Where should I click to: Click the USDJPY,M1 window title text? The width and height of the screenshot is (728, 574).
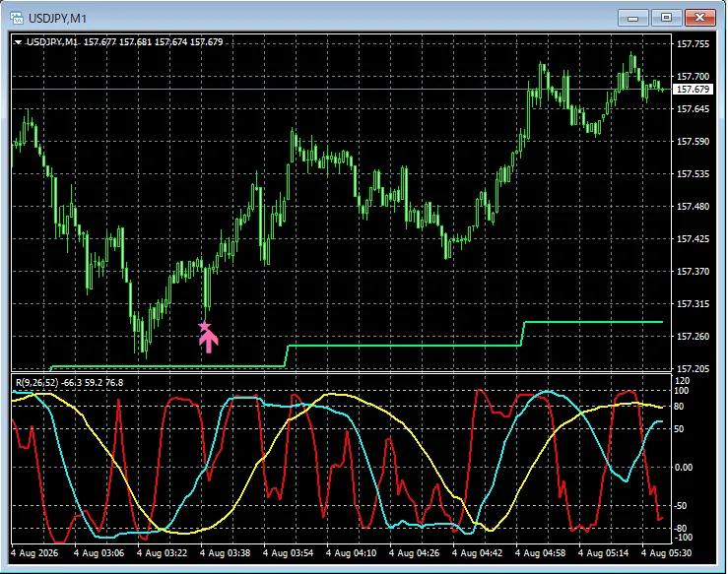pyautogui.click(x=57, y=19)
